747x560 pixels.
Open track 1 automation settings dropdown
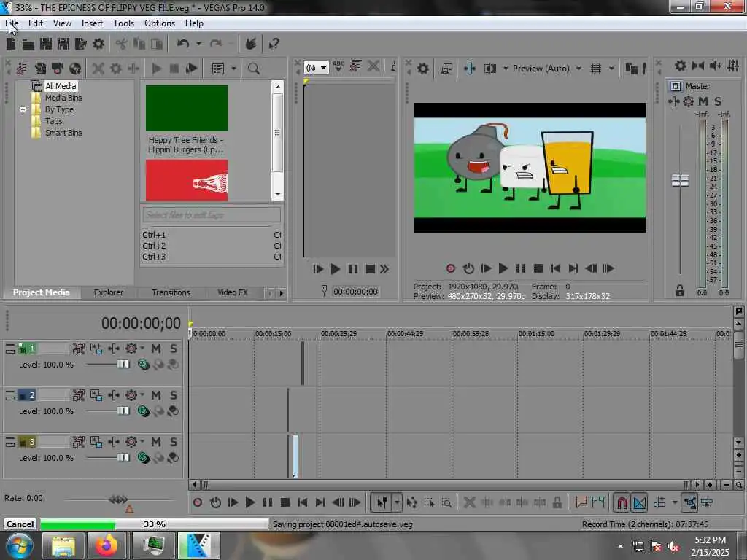click(142, 349)
